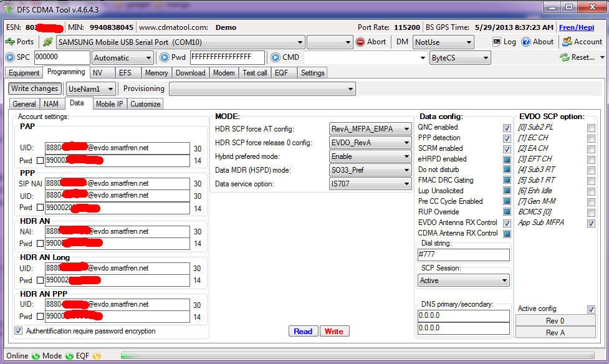Click the SPC 000000 input field
609x364 pixels.
[x=62, y=57]
